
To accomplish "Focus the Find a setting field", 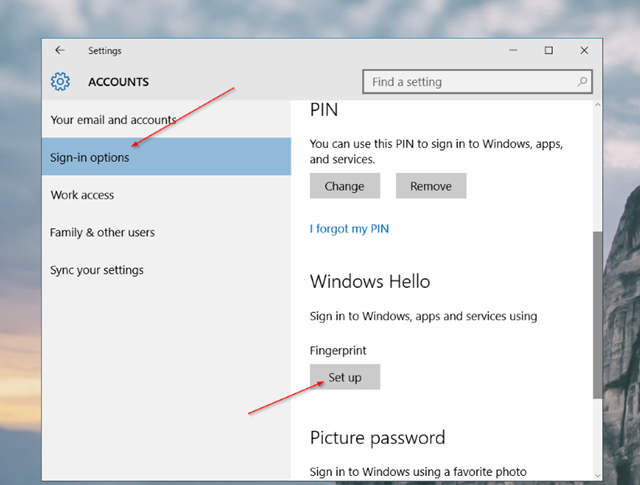I will pos(477,82).
